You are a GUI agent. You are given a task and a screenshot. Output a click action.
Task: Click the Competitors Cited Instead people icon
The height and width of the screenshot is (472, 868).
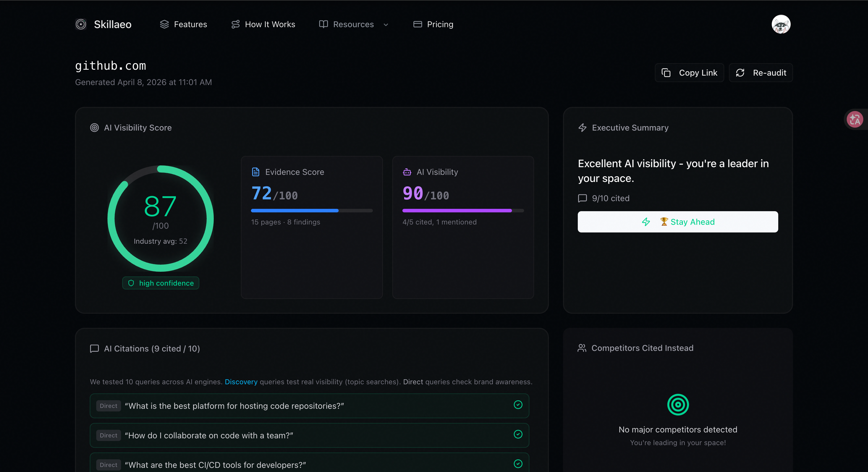click(x=582, y=348)
